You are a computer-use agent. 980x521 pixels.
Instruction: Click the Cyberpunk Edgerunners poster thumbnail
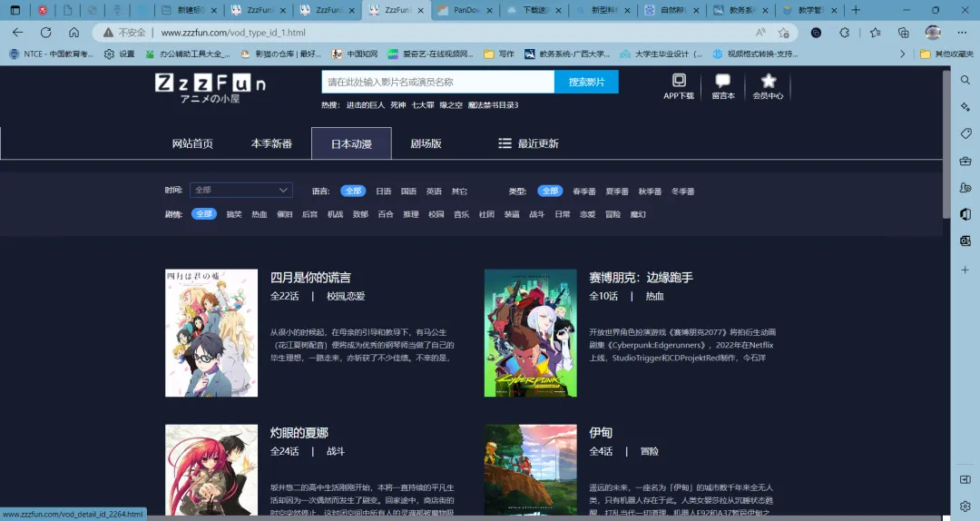click(531, 333)
